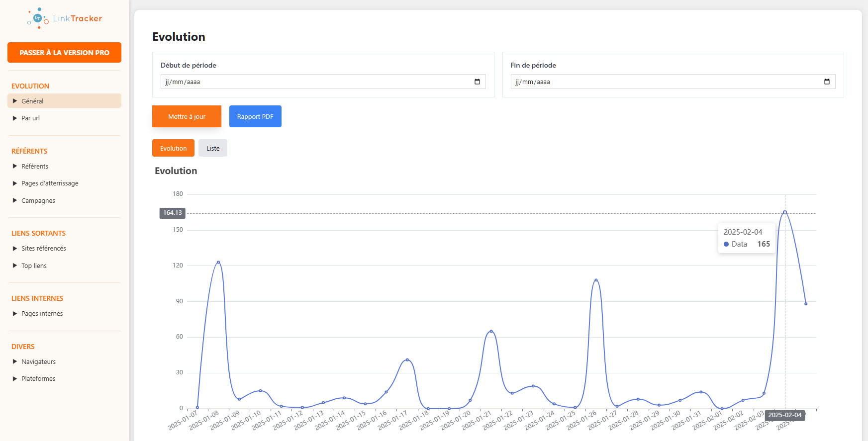Open calendar picker for Fin de période
The height and width of the screenshot is (441, 868).
[827, 82]
